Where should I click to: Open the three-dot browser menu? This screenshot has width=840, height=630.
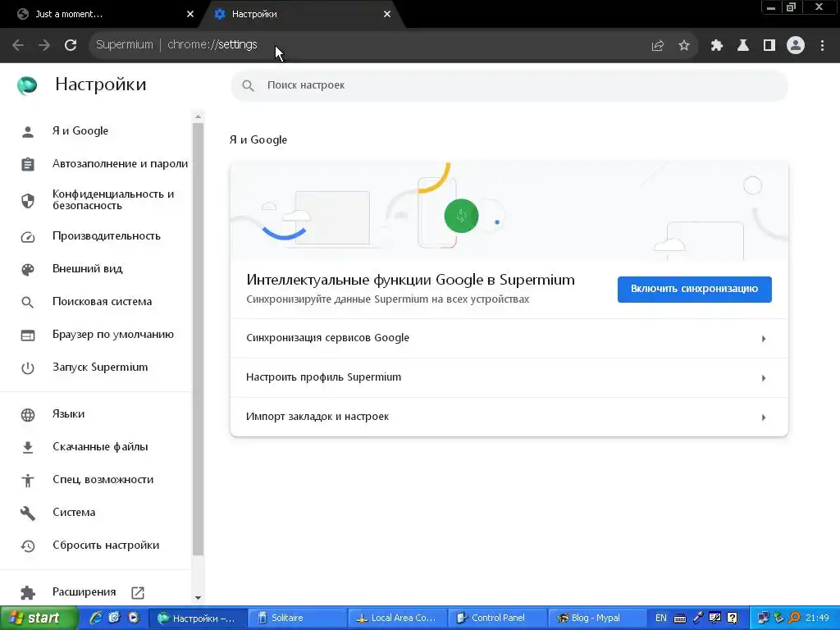pos(822,46)
